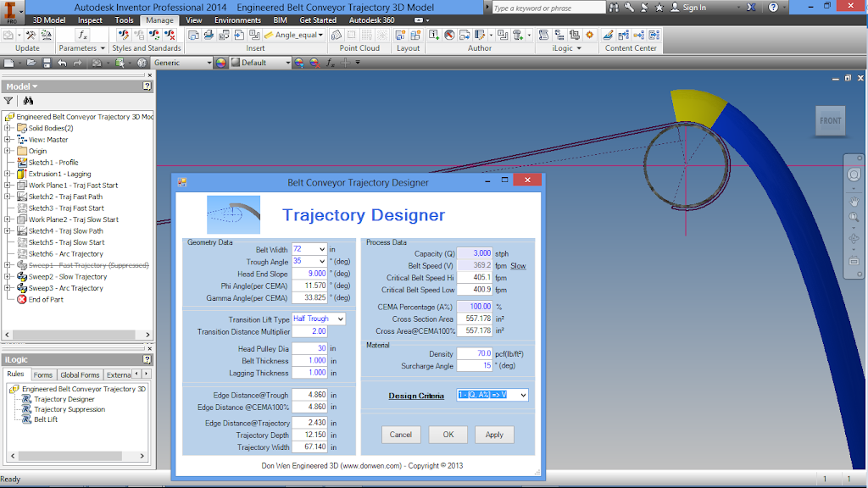Undo last action in quick access toolbar
This screenshot has width=868, height=488.
coord(62,63)
